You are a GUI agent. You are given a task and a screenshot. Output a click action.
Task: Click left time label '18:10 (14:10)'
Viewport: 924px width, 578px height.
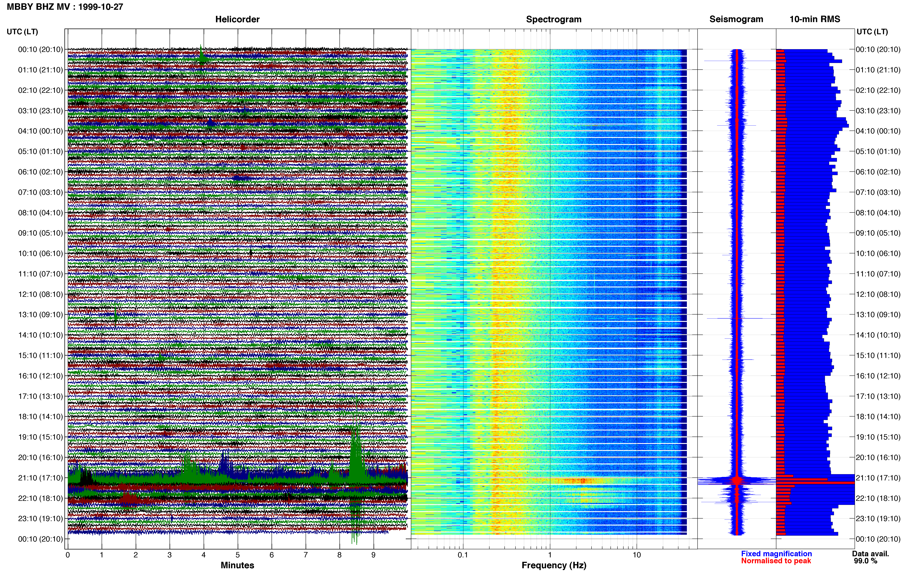point(41,416)
